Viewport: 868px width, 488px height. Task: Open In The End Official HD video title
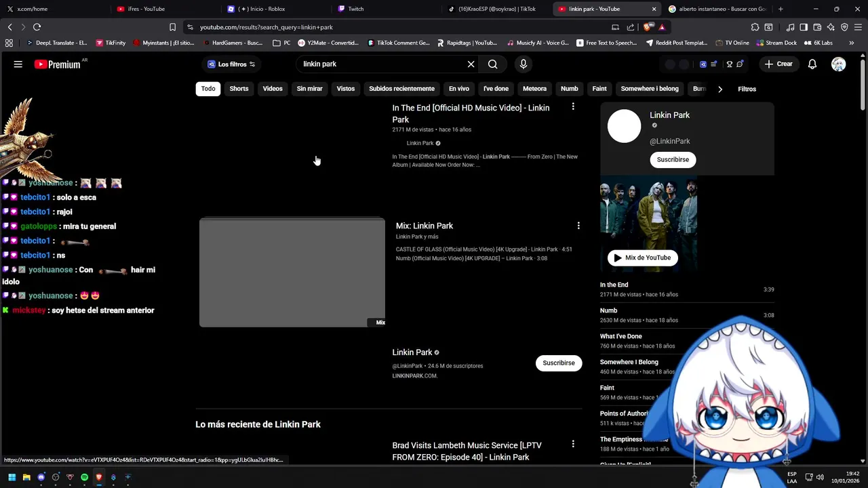tap(471, 114)
